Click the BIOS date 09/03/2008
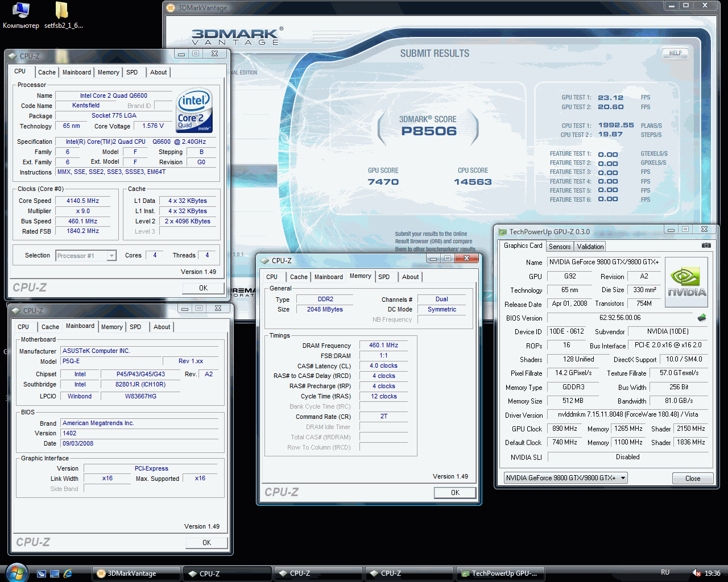The width and height of the screenshot is (728, 582). pos(139,444)
